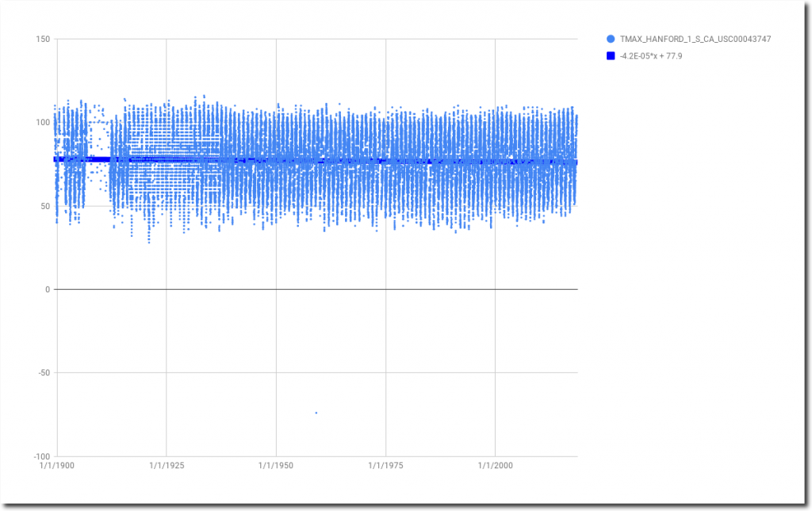Click the 0 label on the vertical axis
The width and height of the screenshot is (812, 511).
click(x=47, y=289)
